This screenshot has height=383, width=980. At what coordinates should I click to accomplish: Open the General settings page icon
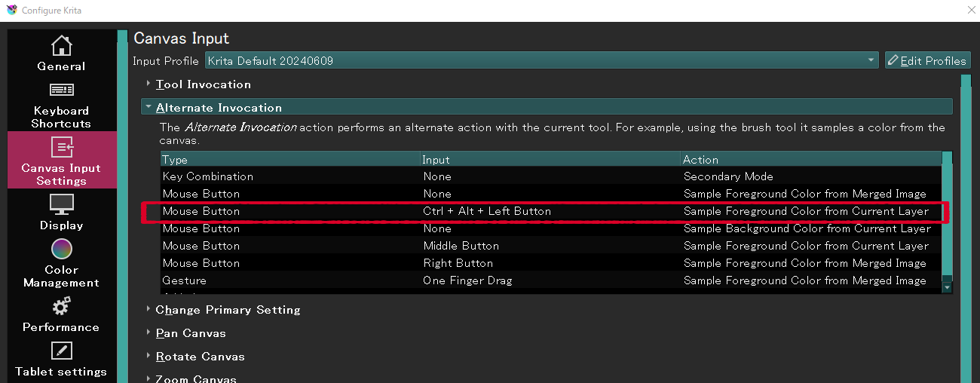61,45
